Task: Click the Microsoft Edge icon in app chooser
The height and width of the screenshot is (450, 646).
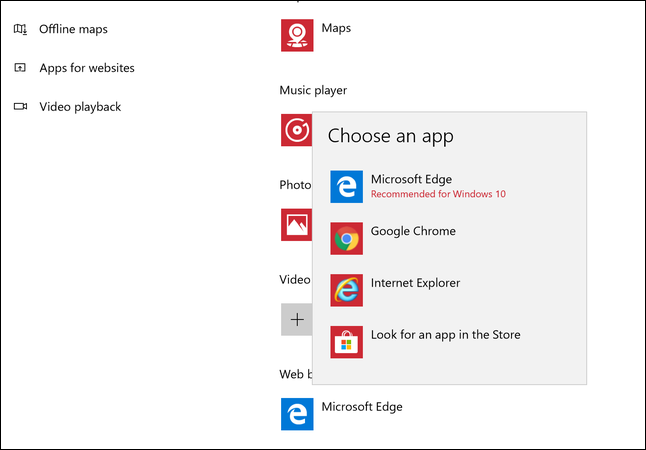Action: click(346, 187)
